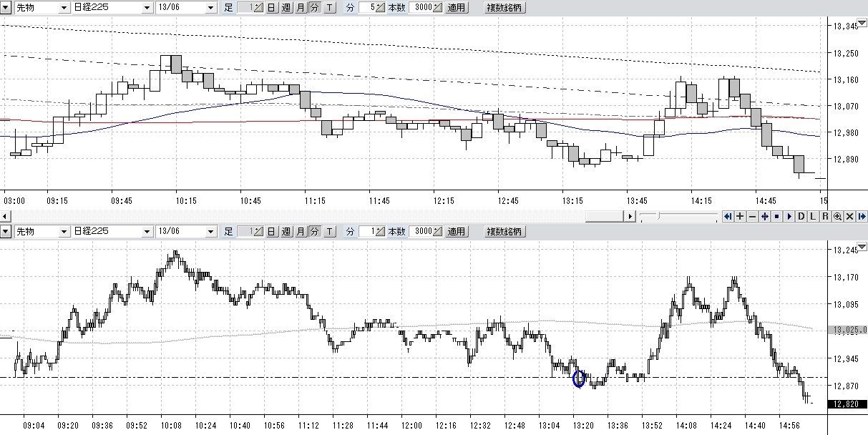Open lower chart's leftmost small arrow menu
Viewport: 868px width, 435px height.
[x=6, y=232]
